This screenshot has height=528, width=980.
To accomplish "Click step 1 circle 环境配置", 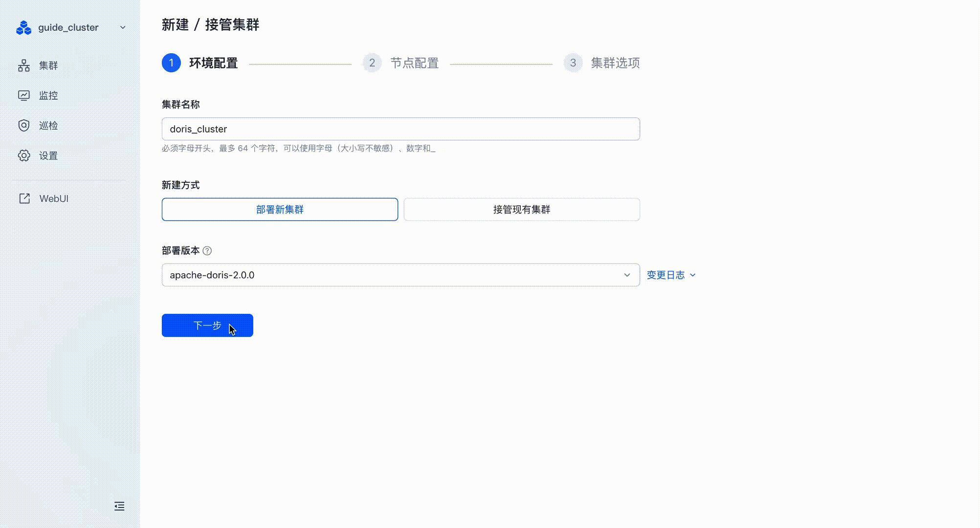I will coord(171,63).
